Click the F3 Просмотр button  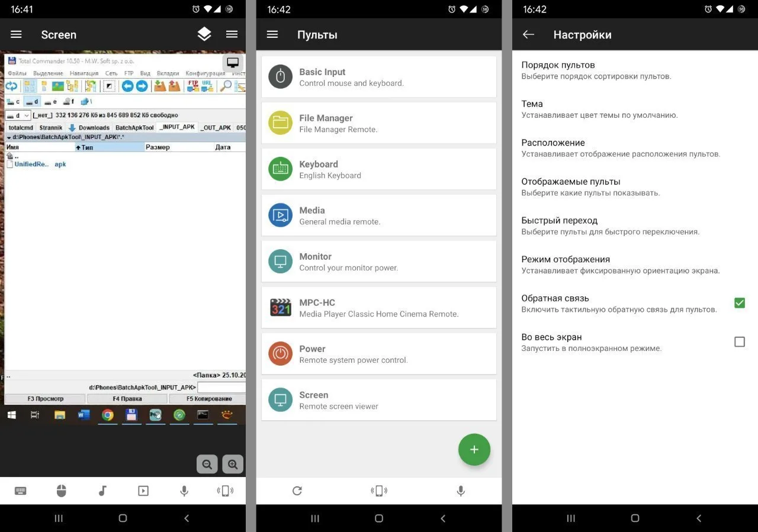pos(45,399)
